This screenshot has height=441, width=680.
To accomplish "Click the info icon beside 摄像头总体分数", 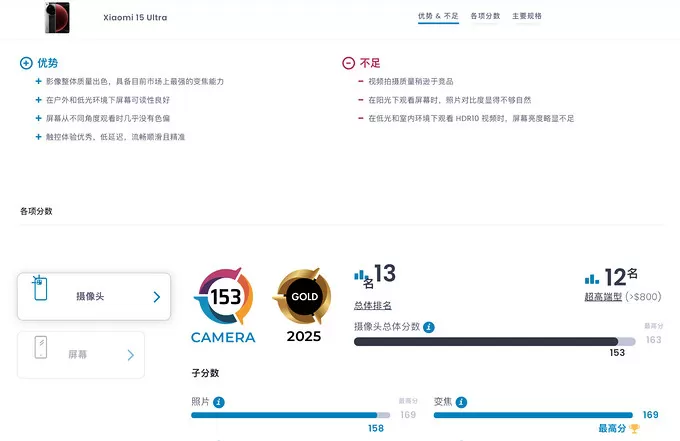I will 429,327.
